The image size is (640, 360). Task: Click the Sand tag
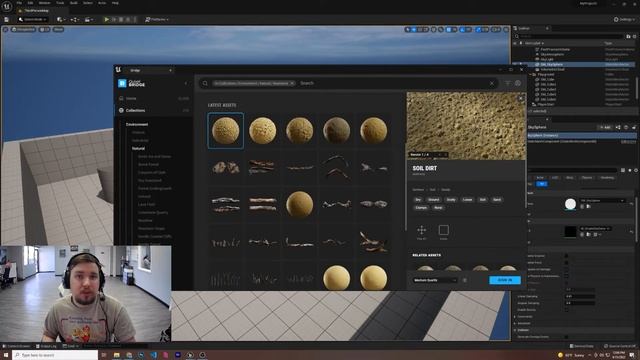(x=497, y=200)
